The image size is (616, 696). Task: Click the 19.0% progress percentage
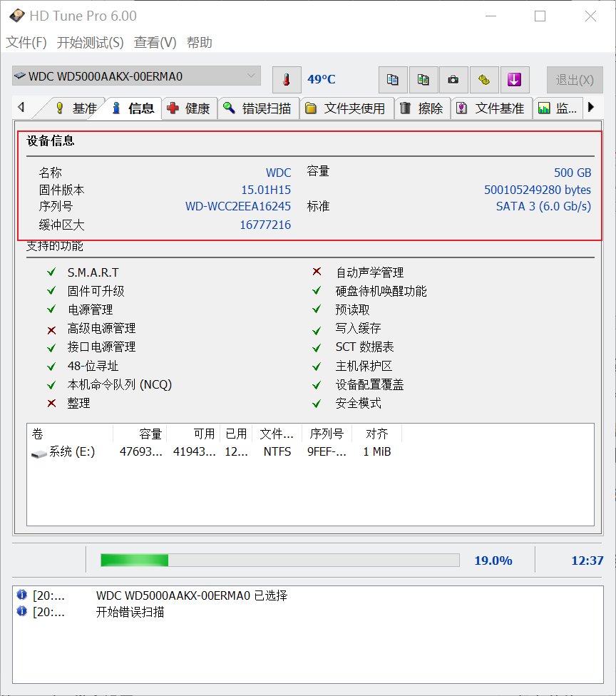[x=493, y=561]
